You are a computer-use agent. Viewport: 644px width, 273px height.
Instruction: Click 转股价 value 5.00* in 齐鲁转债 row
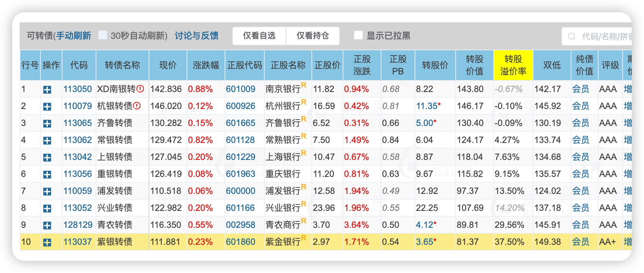[x=426, y=123]
